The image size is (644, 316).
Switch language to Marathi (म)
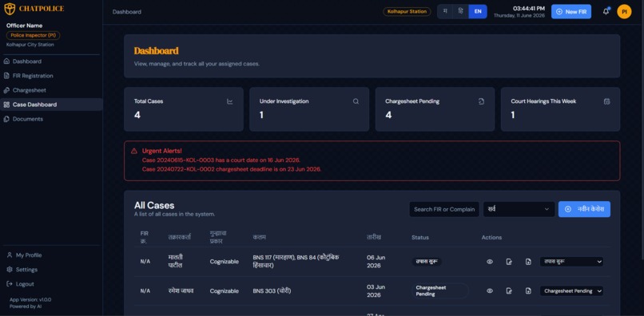[445, 11]
